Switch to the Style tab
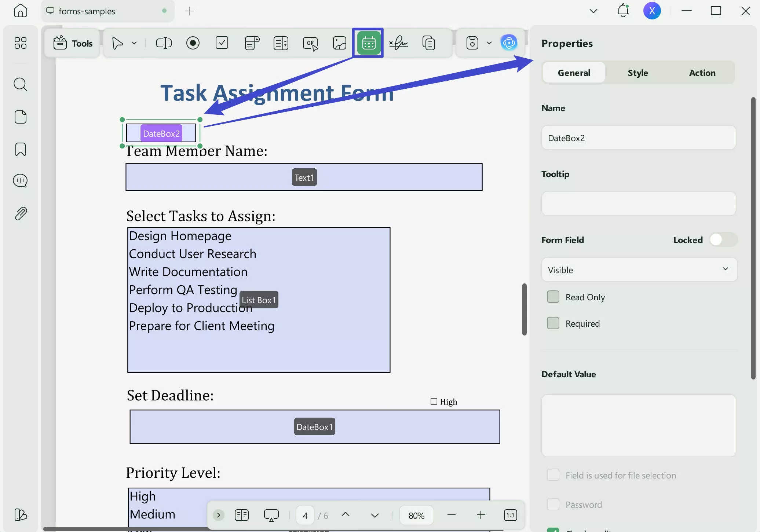 point(637,73)
